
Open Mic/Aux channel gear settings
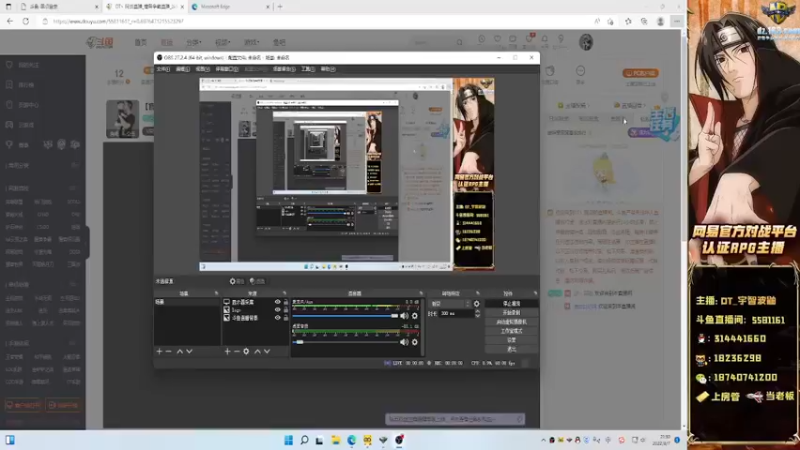coord(415,316)
